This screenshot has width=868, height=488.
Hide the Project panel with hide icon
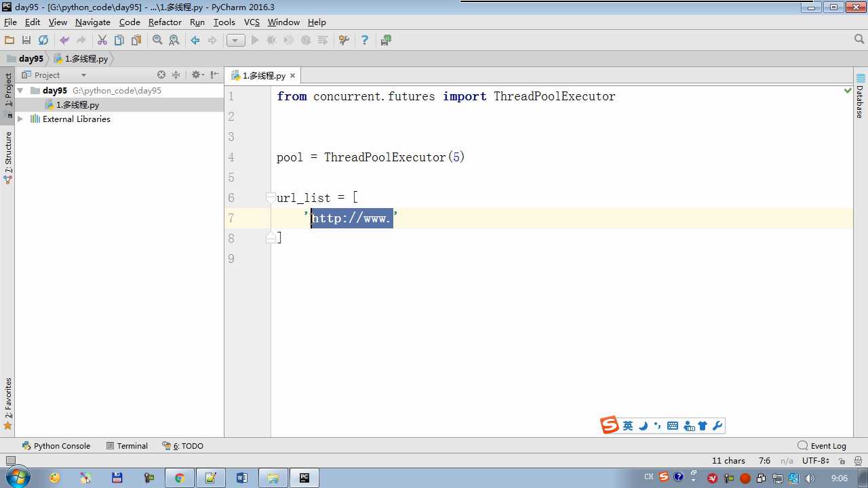pyautogui.click(x=214, y=75)
